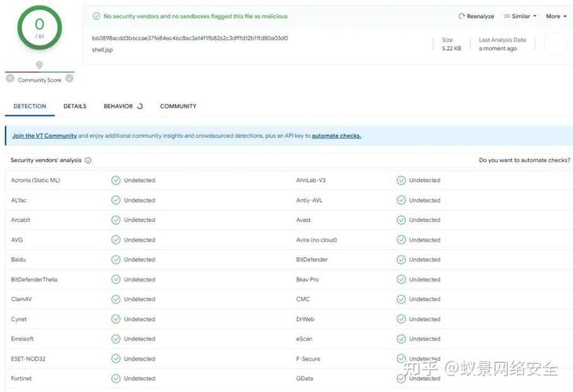Select the file hash text
This screenshot has width=573, height=392.
tap(190, 38)
